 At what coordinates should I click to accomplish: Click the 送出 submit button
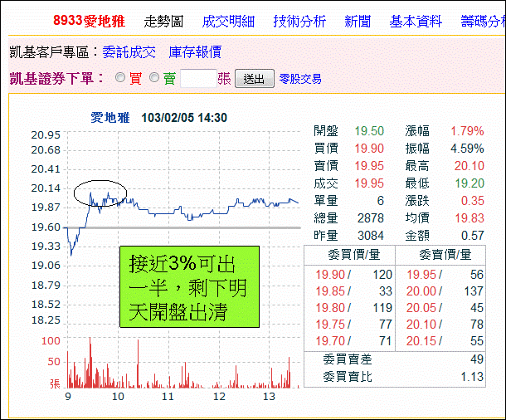click(255, 79)
